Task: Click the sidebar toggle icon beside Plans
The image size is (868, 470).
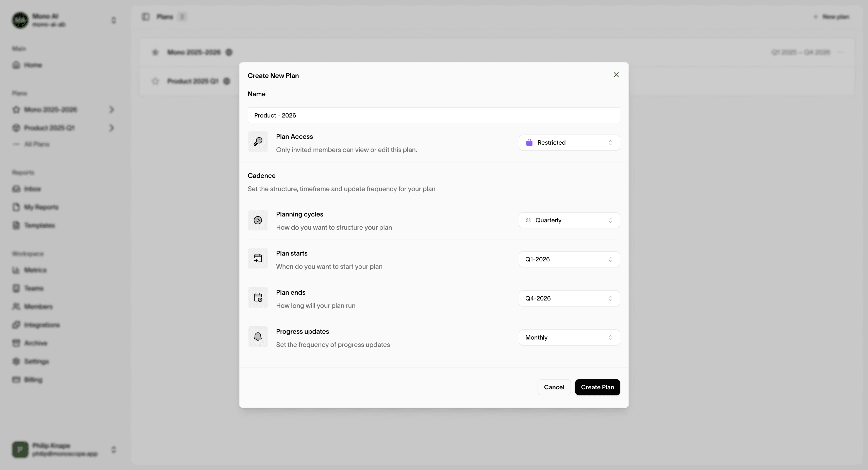Action: (x=146, y=17)
